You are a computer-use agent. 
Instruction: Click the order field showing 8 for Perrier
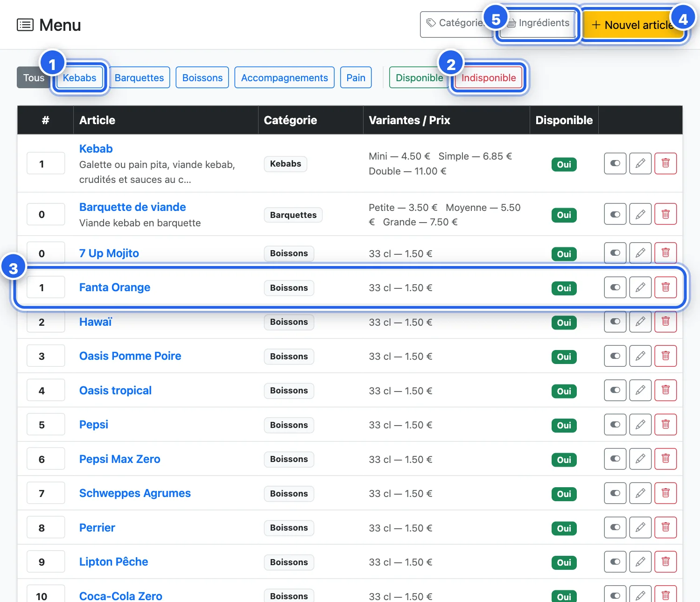[x=46, y=527]
